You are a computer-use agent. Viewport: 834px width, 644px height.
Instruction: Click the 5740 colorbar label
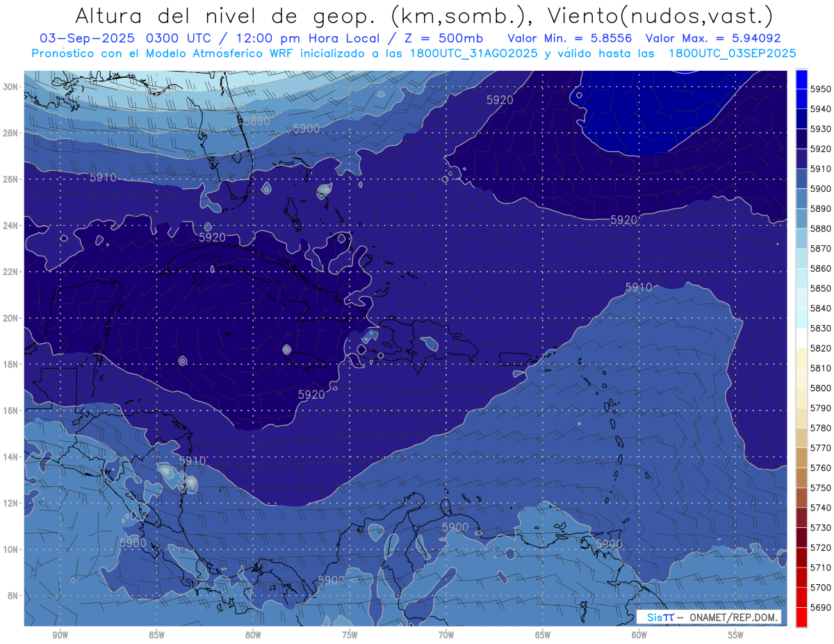[821, 507]
